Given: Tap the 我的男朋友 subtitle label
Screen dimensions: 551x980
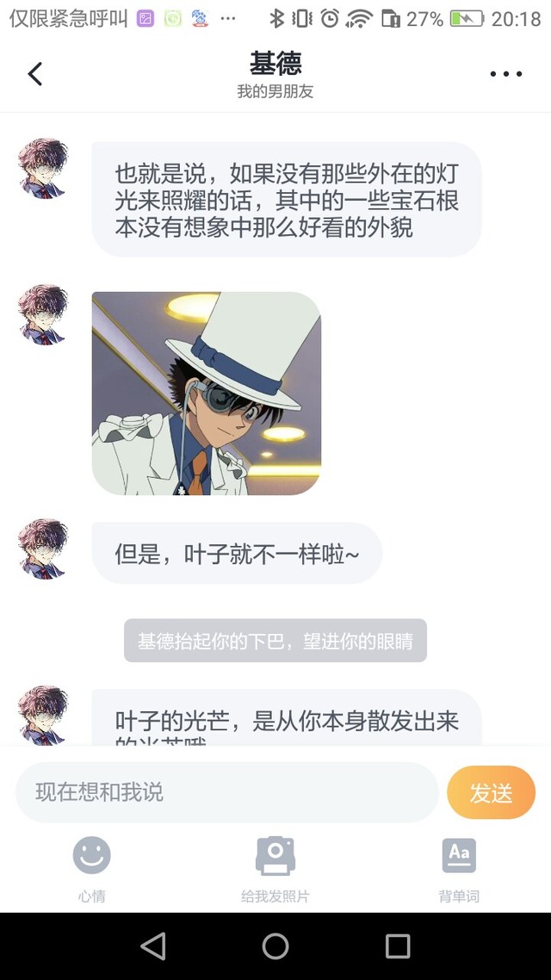Looking at the screenshot, I should (x=275, y=91).
